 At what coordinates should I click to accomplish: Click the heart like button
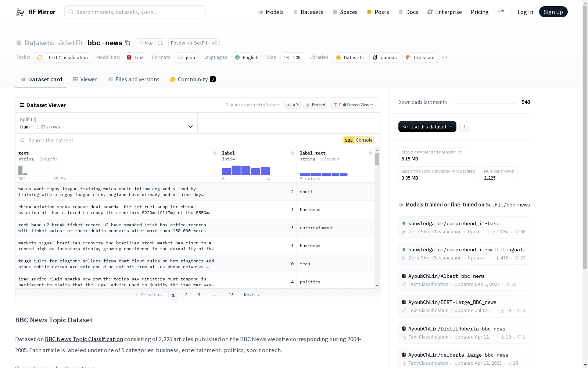point(146,43)
